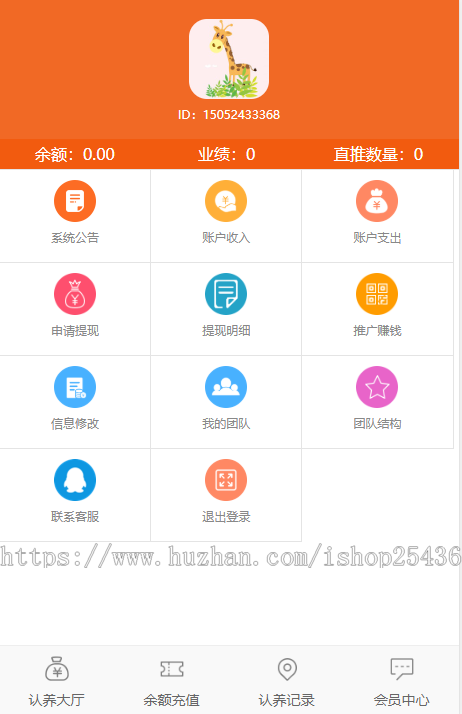The height and width of the screenshot is (714, 462).
Task: Click the 提现明细 label text
Action: [x=226, y=331]
